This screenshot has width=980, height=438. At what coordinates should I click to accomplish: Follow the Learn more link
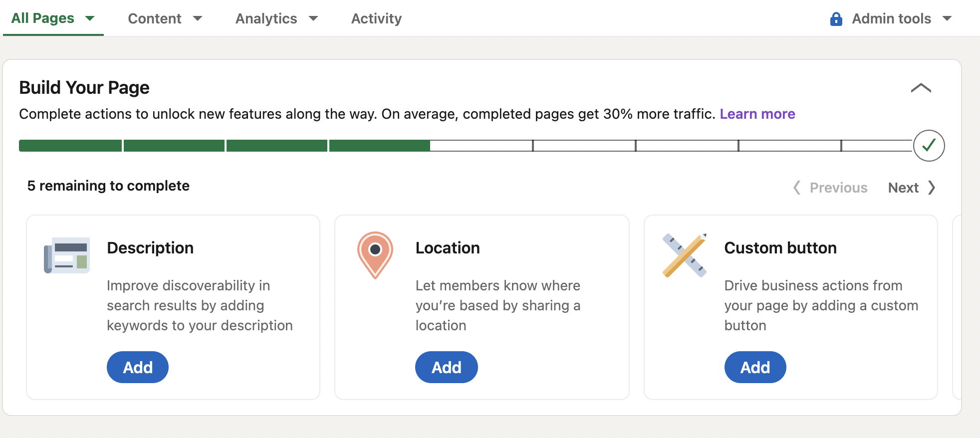pos(757,114)
